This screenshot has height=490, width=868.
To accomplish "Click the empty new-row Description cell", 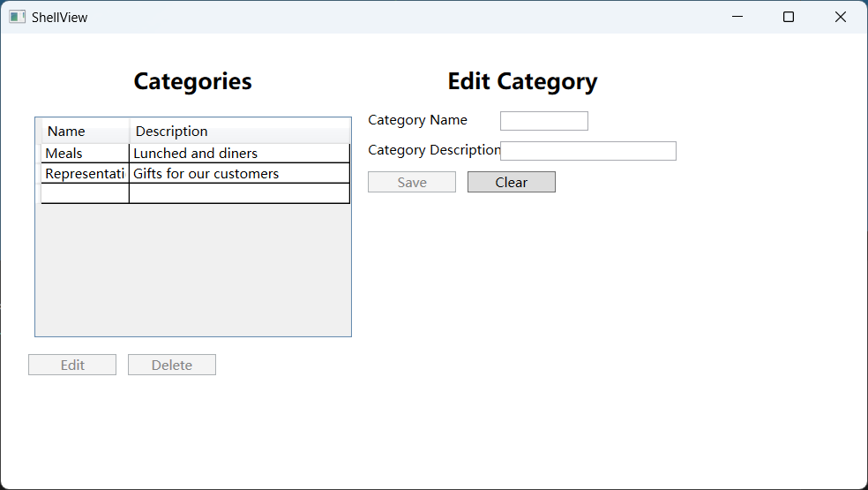I will point(238,193).
